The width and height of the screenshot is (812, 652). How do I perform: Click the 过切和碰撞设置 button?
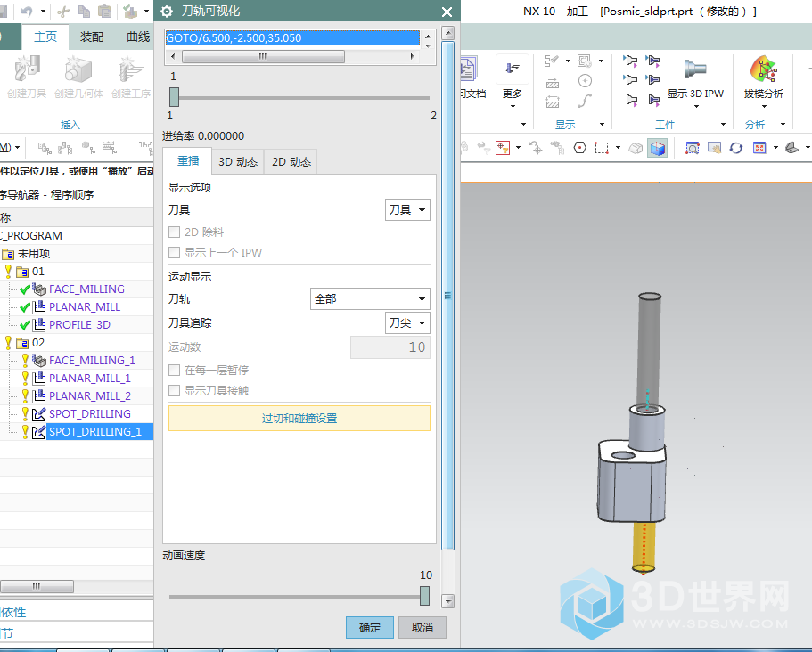pyautogui.click(x=299, y=419)
